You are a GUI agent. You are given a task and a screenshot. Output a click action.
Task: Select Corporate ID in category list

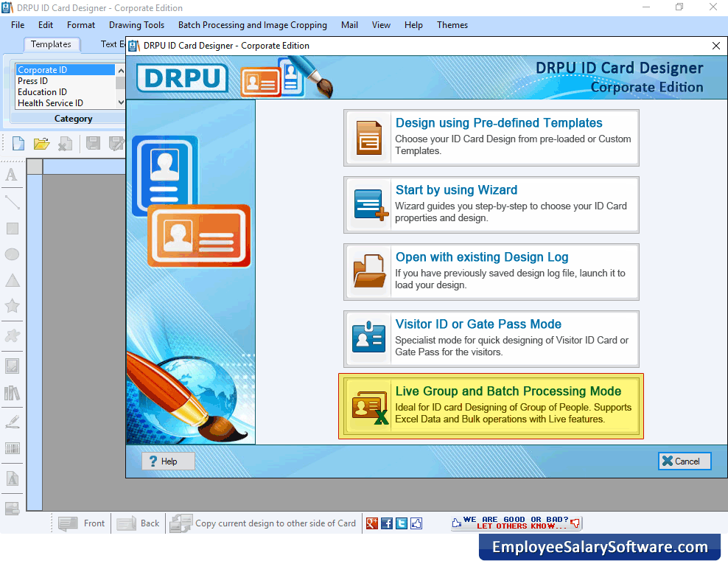(65, 69)
